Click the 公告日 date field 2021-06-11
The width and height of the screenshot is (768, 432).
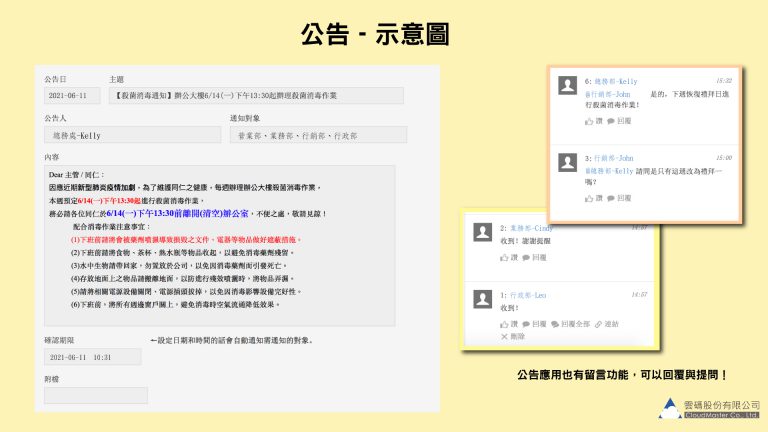coord(72,96)
